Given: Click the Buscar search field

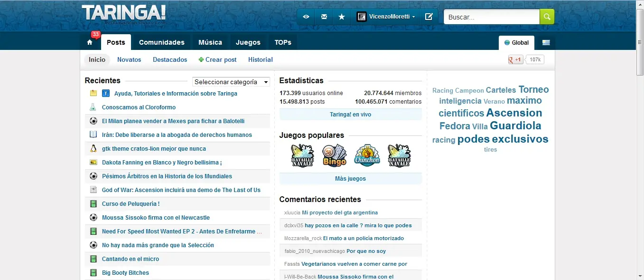Looking at the screenshot, I should click(x=492, y=17).
